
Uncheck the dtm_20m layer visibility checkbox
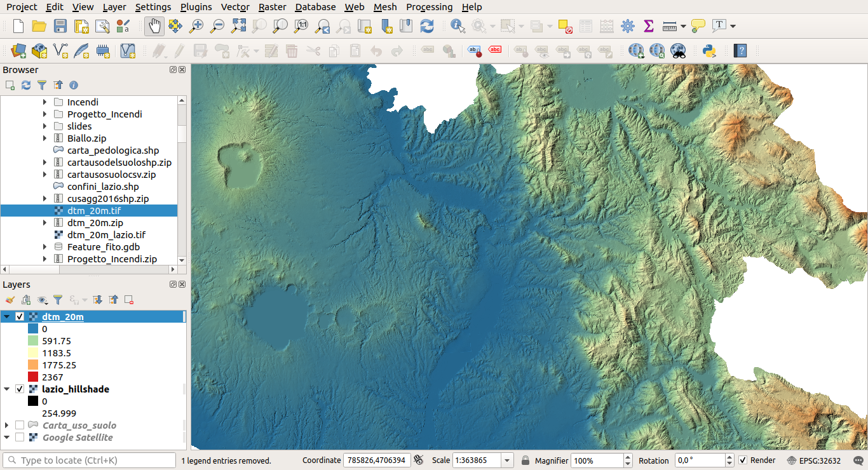click(x=20, y=317)
